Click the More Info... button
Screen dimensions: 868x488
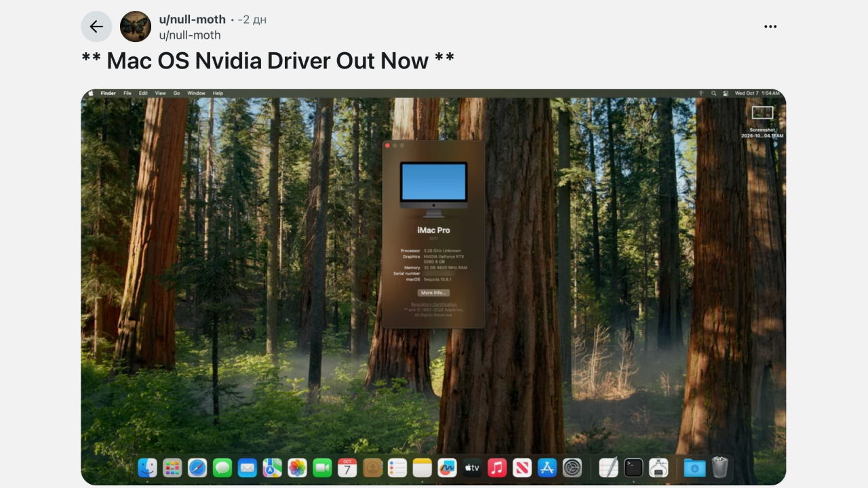pos(433,293)
